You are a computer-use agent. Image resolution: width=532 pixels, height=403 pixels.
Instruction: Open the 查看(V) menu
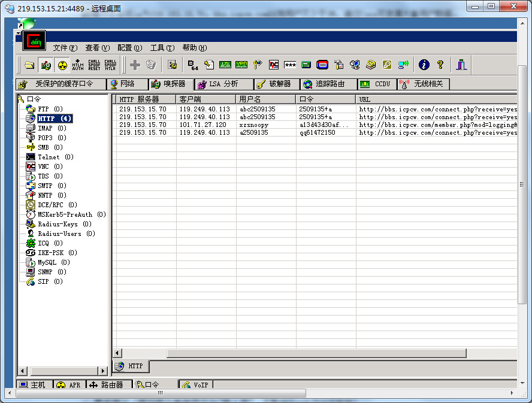pos(98,48)
